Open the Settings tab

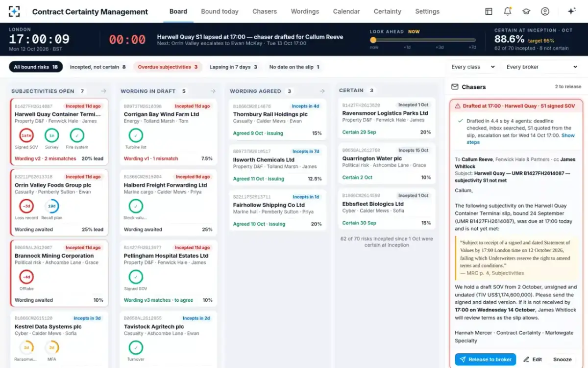[x=427, y=11]
